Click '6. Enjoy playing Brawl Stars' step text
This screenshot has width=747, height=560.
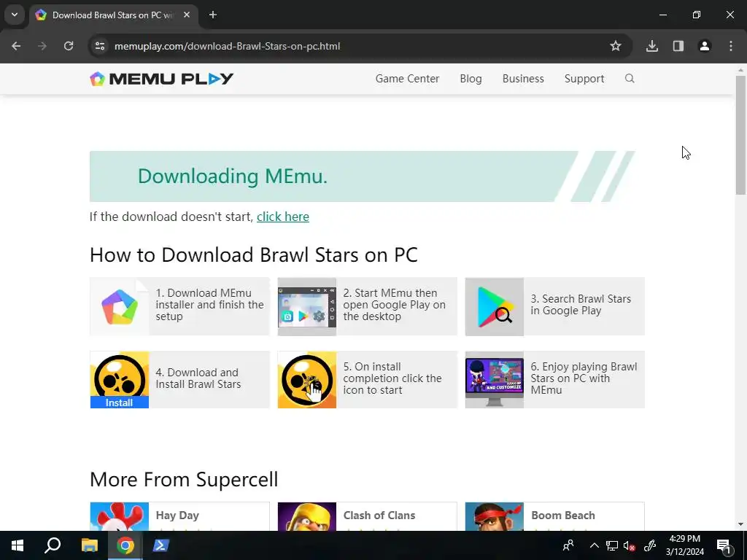(x=584, y=378)
